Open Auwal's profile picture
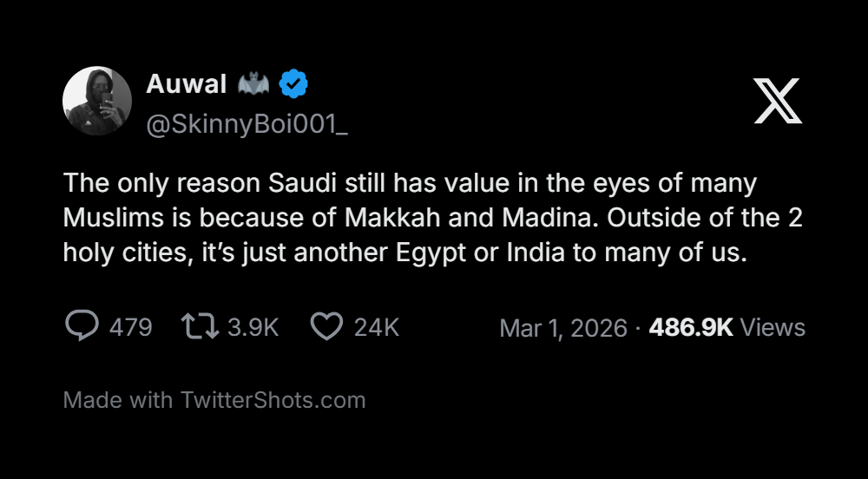The image size is (868, 479). [x=97, y=102]
